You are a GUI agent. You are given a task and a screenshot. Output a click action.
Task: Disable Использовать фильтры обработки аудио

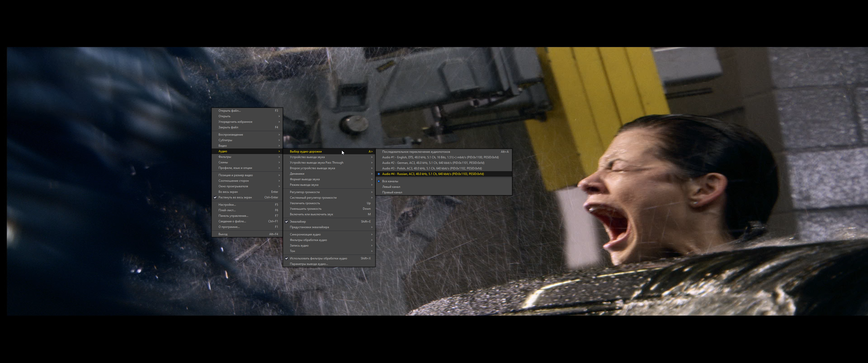tap(318, 258)
